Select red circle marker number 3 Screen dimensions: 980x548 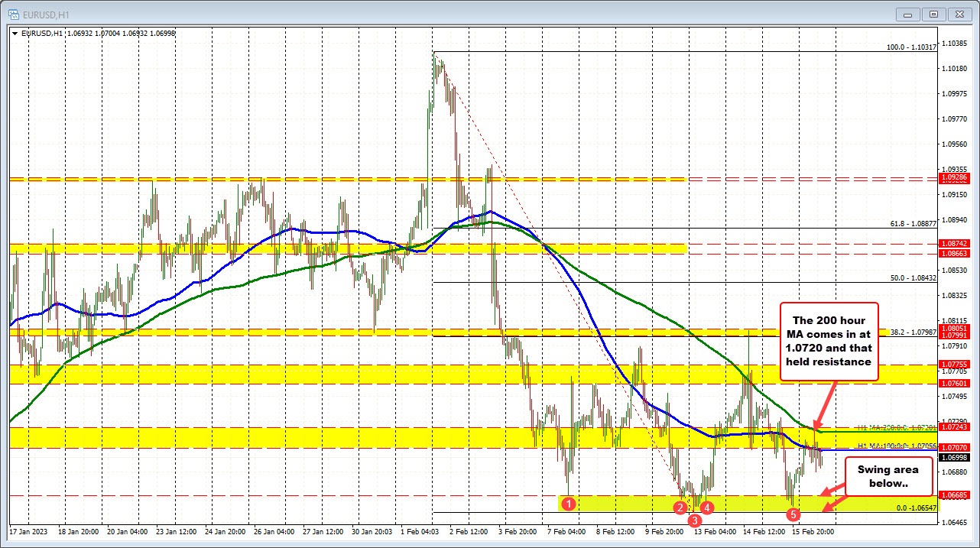694,520
